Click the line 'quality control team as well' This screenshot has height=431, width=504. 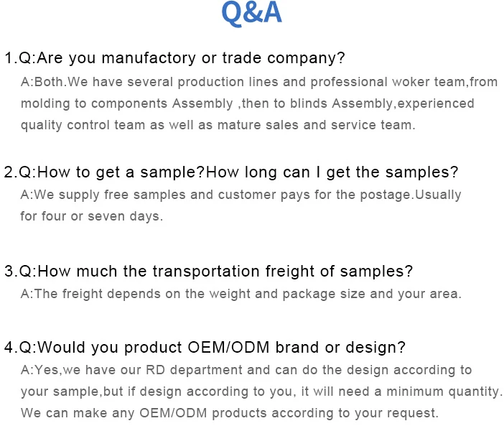click(x=218, y=125)
